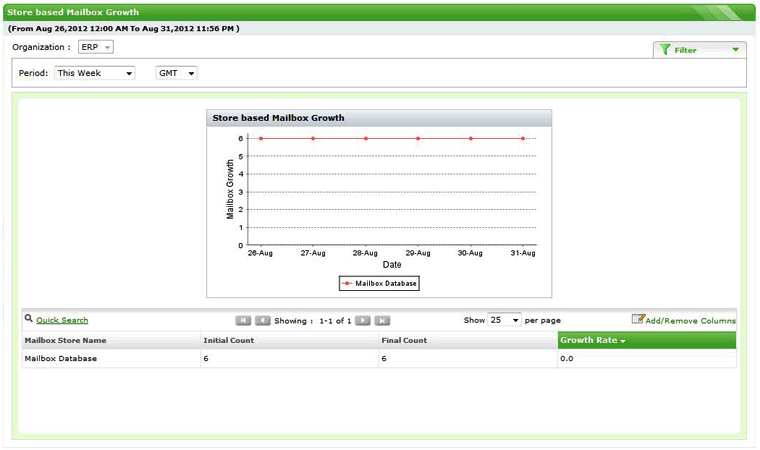This screenshot has height=450, width=760.
Task: Open the Organization ERP dropdown
Action: (x=95, y=47)
